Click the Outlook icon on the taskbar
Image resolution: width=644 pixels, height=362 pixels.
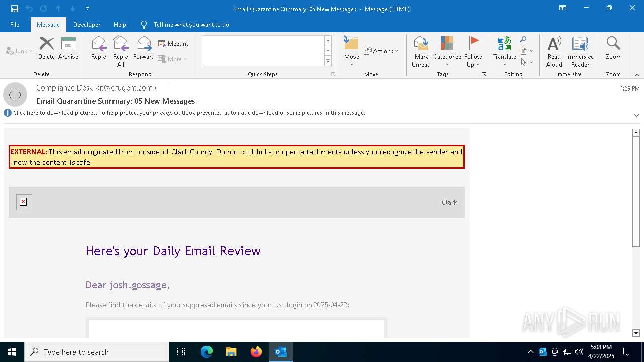coord(280,352)
